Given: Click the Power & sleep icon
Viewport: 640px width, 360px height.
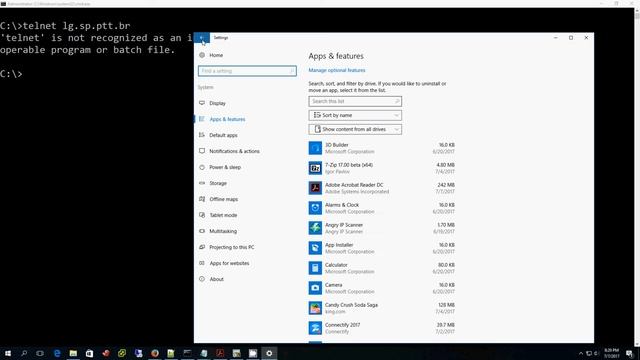Looking at the screenshot, I should [x=202, y=167].
